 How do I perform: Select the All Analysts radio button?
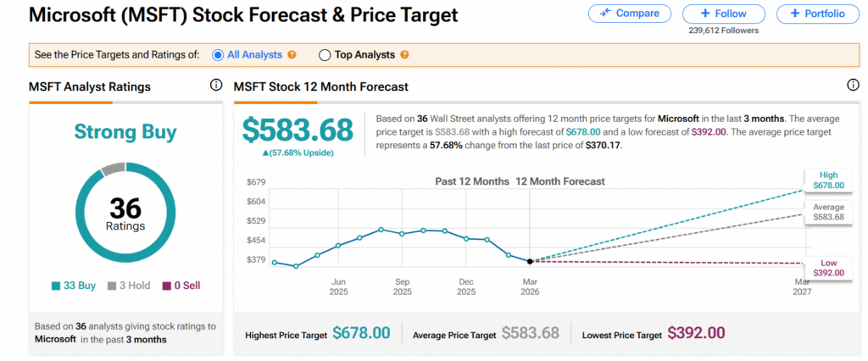[218, 55]
